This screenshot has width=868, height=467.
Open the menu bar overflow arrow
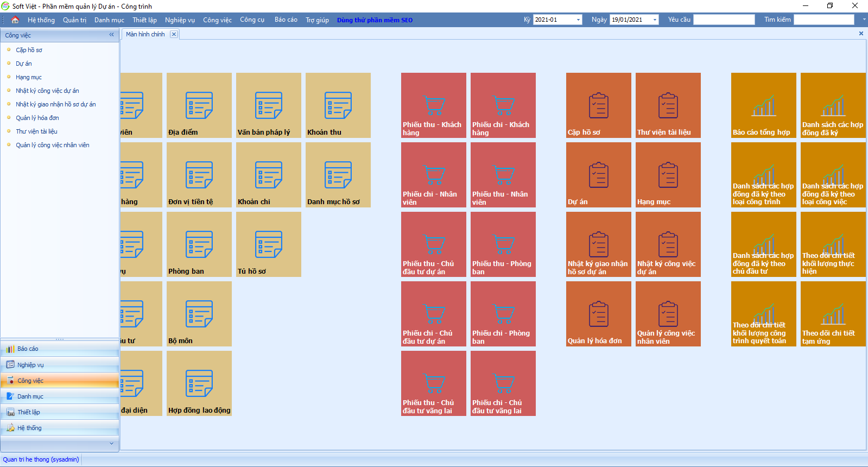click(x=864, y=20)
